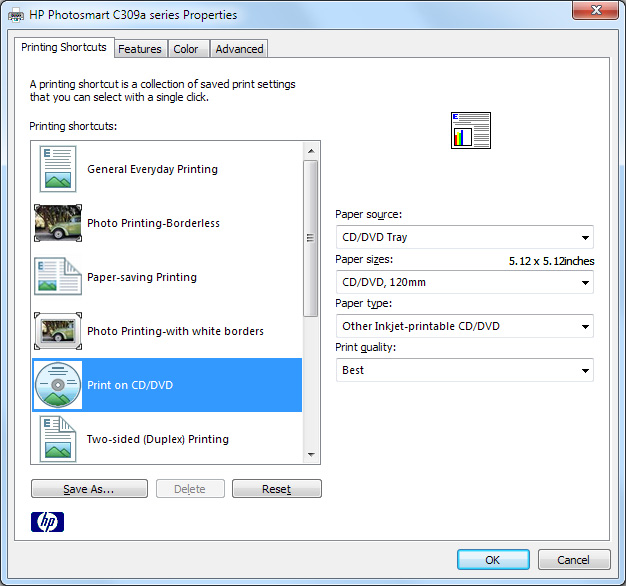Click the Print on CD/DVD disc icon
The image size is (626, 586).
click(x=57, y=385)
